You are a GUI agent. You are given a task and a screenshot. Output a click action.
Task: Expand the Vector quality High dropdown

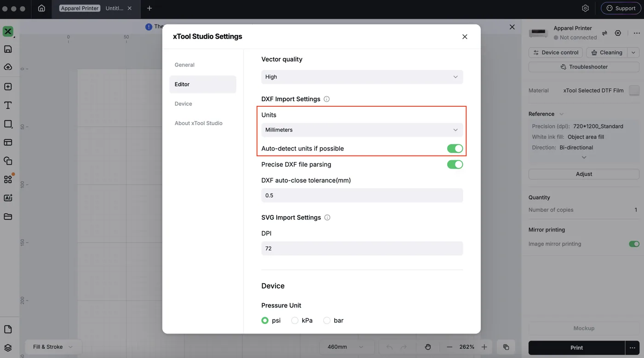(x=362, y=77)
